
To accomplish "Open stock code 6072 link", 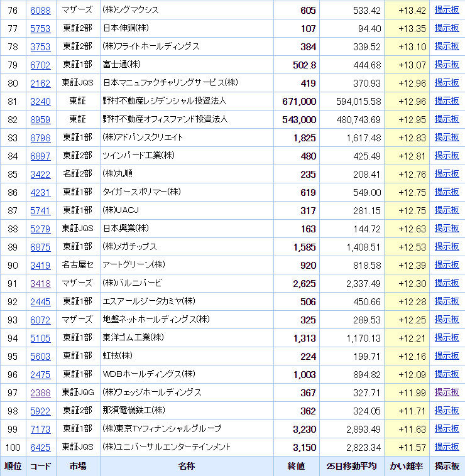I will click(40, 320).
